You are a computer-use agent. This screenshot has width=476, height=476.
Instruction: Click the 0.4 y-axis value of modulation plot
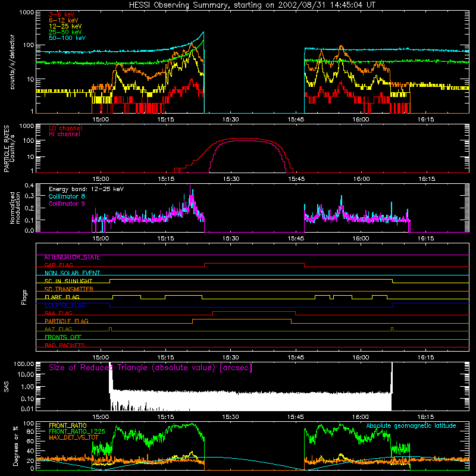[29, 186]
